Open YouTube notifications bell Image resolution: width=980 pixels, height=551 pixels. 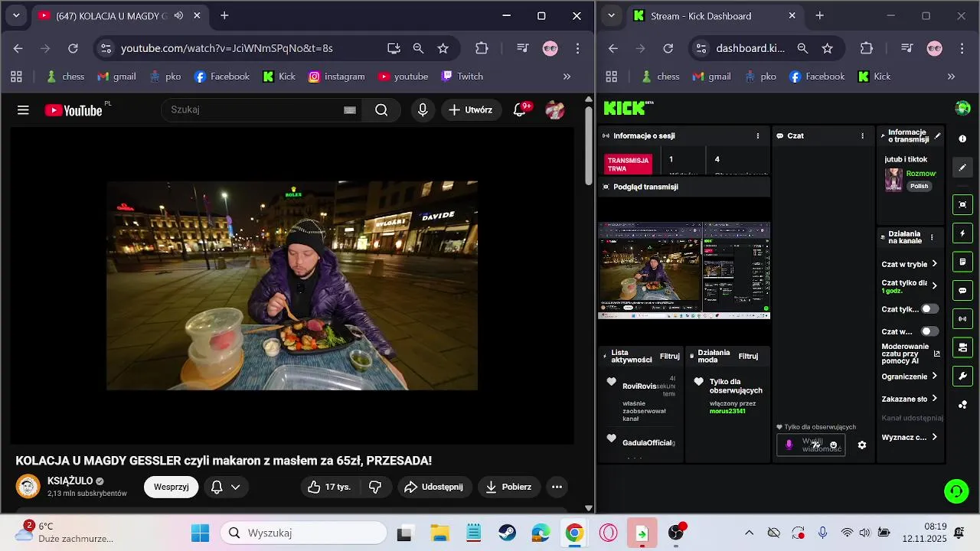pos(520,110)
